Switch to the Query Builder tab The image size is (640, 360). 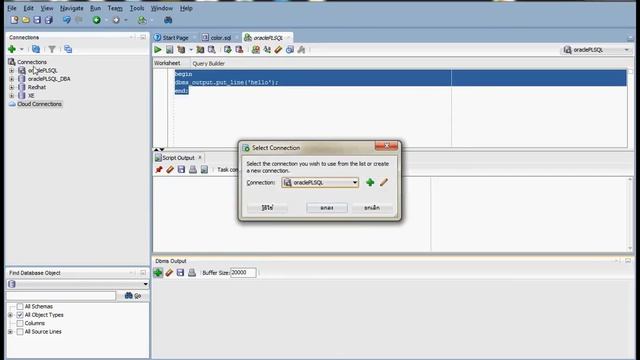[x=209, y=64]
